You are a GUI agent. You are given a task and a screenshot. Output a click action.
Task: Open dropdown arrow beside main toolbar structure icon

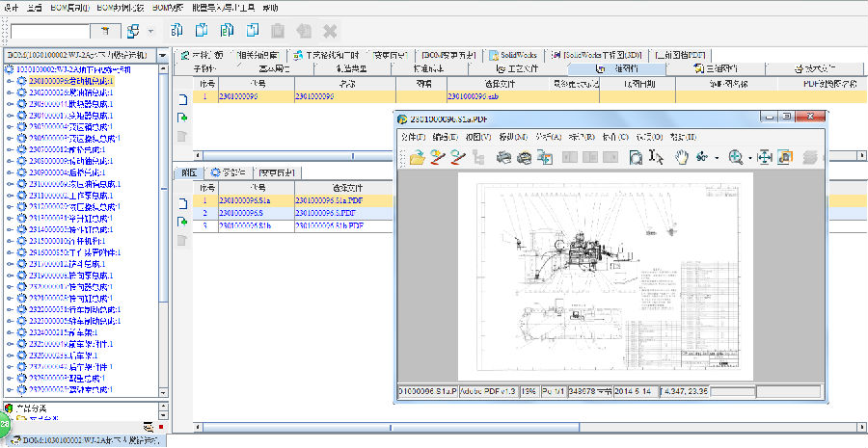tap(150, 32)
